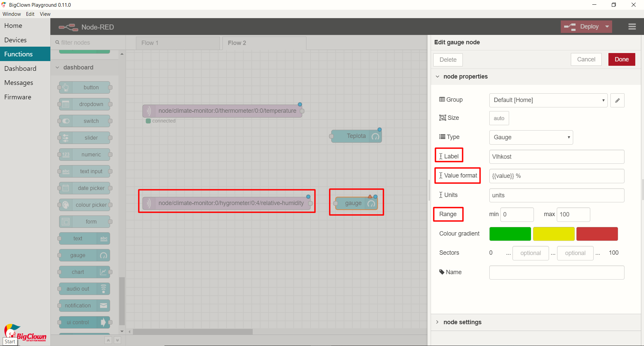Screen dimensions: 644x346
Task: Open the Edit menu
Action: click(30, 14)
